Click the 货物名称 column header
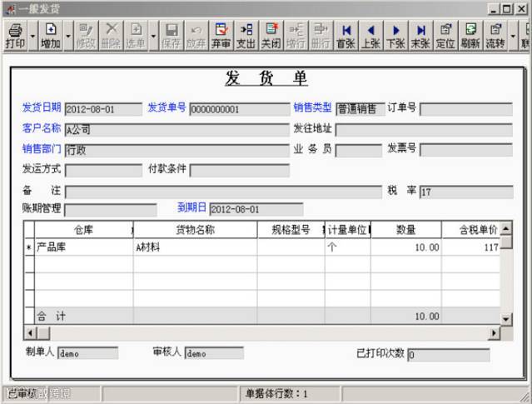This screenshot has height=404, width=532. [x=196, y=230]
